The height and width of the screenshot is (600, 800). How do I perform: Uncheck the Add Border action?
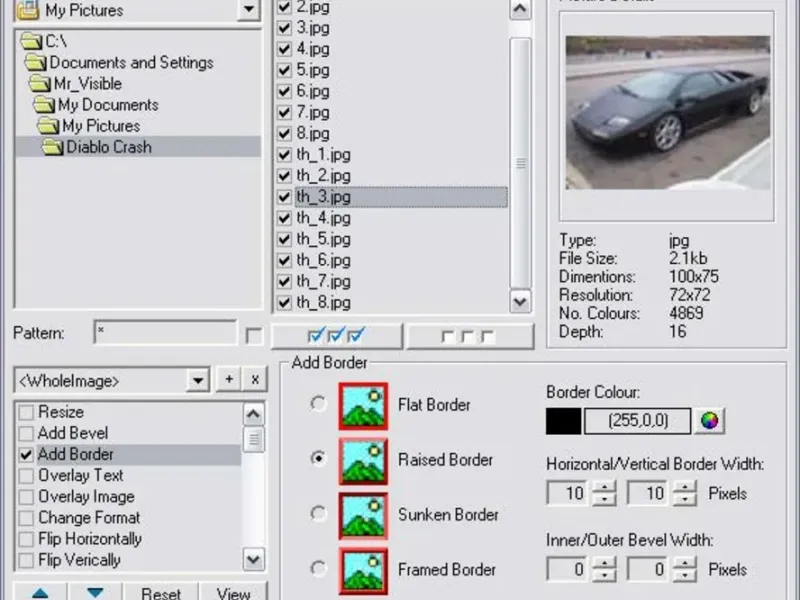(x=26, y=455)
